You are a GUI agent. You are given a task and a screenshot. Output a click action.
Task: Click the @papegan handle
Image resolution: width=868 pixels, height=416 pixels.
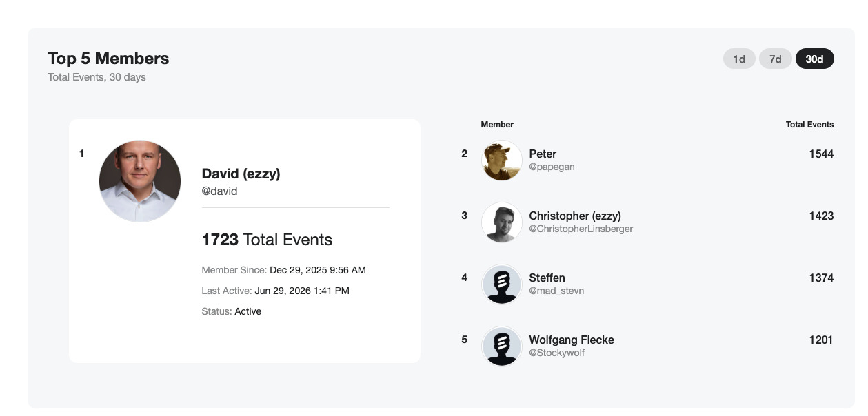click(x=552, y=167)
